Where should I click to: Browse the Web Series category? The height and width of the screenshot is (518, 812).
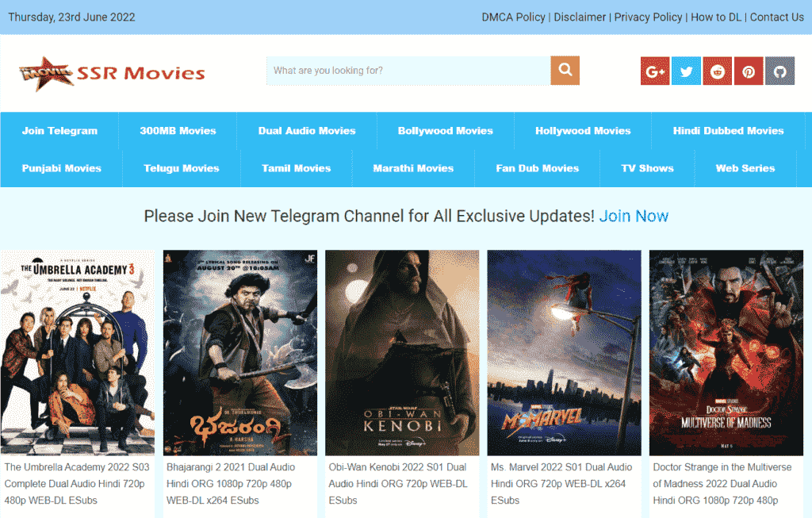click(x=745, y=168)
